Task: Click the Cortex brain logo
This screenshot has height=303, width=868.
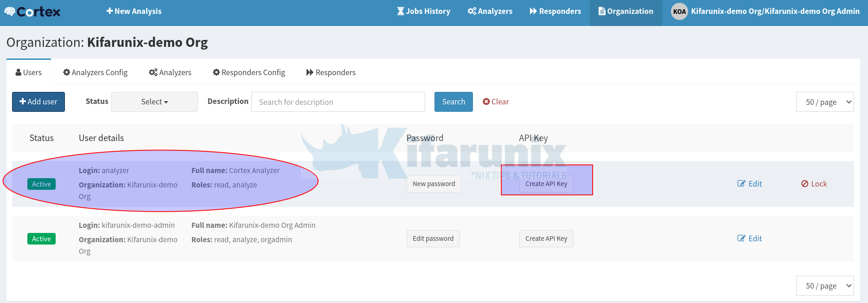Action: pos(32,12)
